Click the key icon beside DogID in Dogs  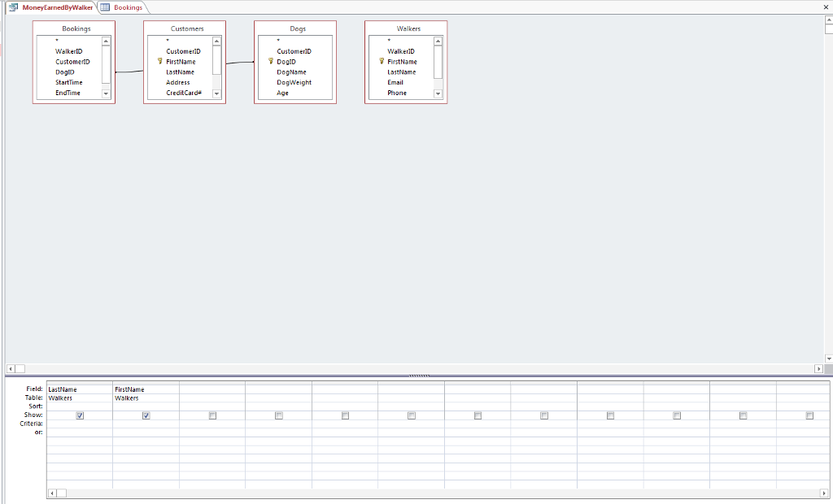pyautogui.click(x=269, y=61)
